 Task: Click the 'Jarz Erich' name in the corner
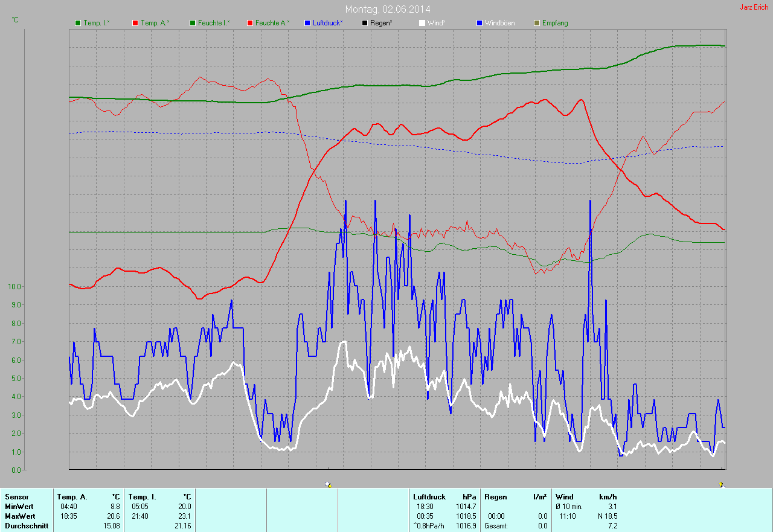[754, 7]
